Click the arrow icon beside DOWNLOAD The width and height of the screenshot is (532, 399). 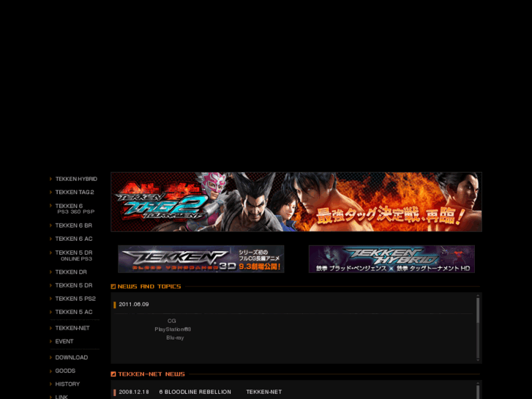pos(51,357)
